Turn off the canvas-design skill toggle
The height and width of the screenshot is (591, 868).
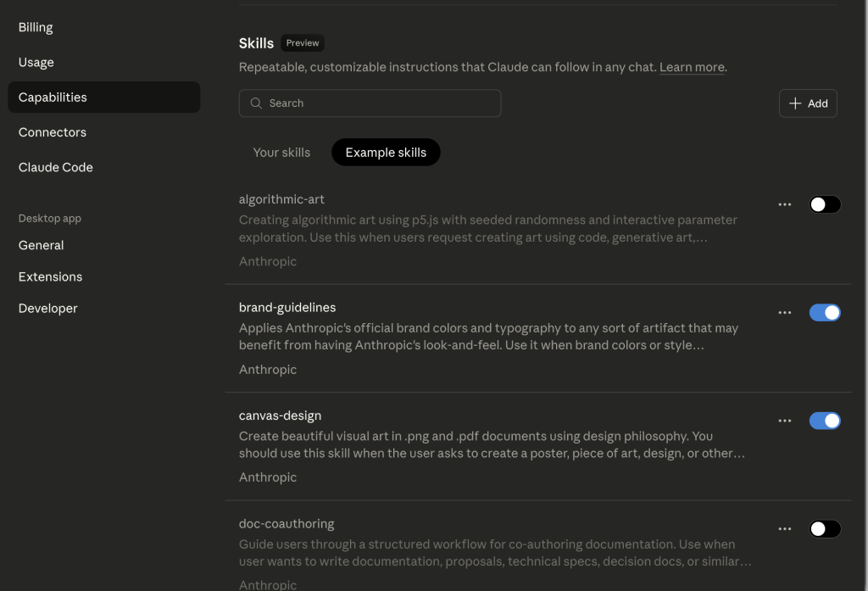coord(825,421)
